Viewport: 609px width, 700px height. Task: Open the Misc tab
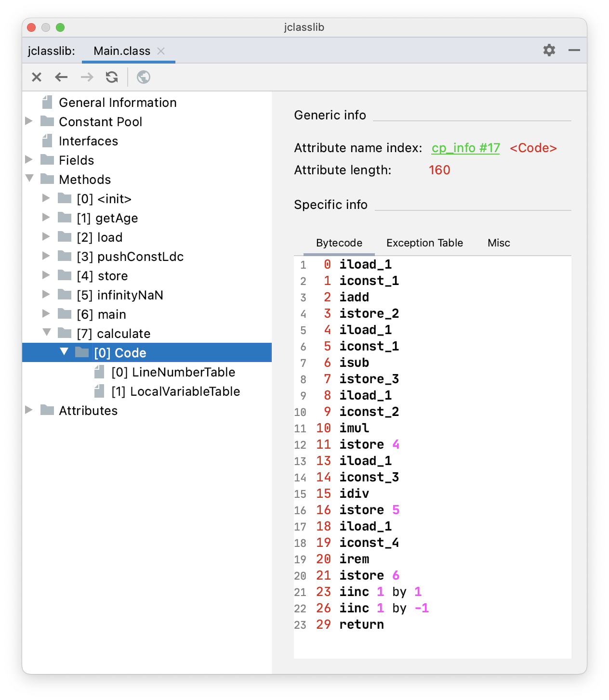tap(499, 243)
